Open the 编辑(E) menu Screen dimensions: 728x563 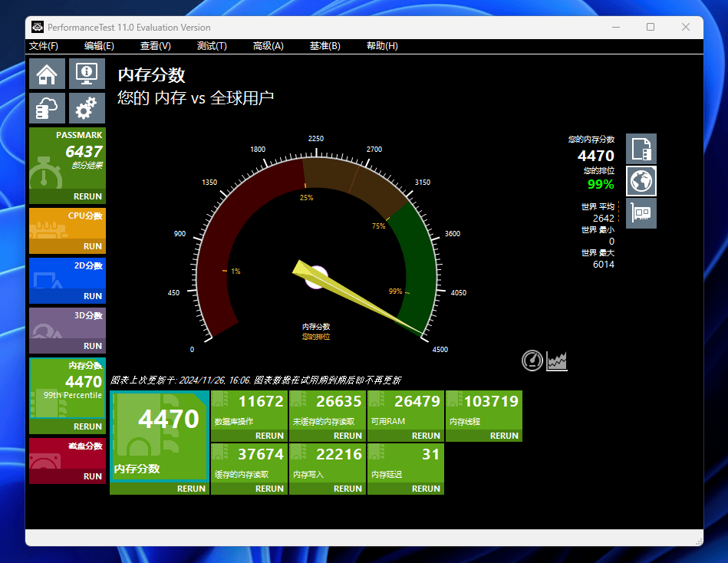coord(99,46)
